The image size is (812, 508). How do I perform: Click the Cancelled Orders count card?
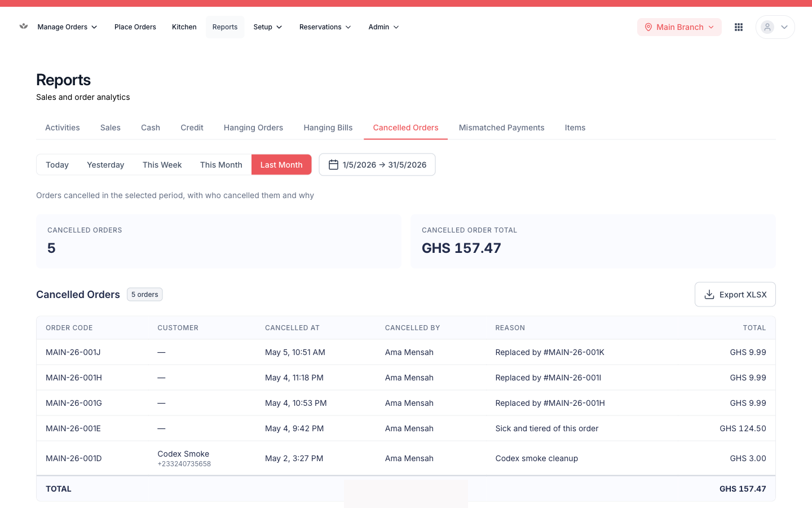click(x=219, y=242)
